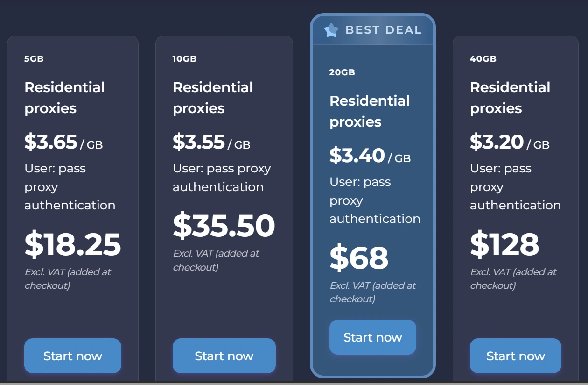Click the $68 total price
This screenshot has width=588, height=385.
point(359,258)
